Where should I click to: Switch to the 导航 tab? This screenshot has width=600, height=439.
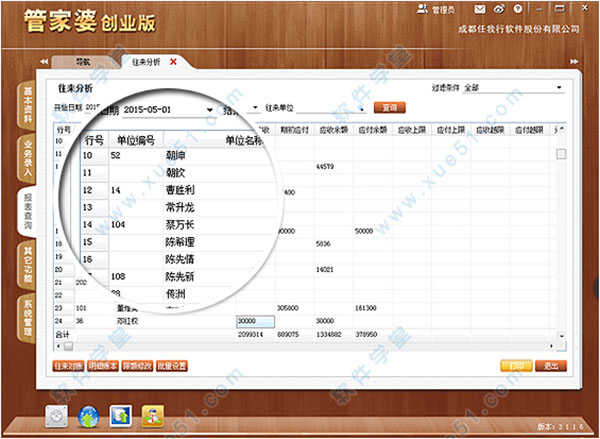tap(83, 62)
